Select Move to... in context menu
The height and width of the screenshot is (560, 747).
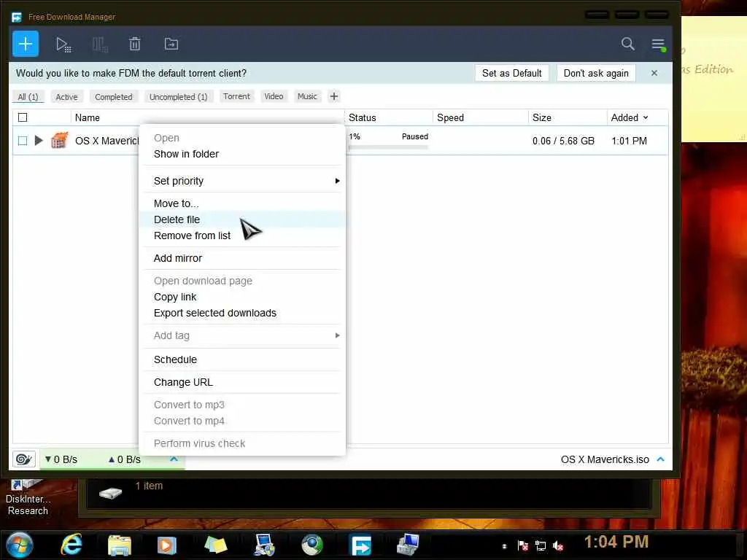click(242, 203)
